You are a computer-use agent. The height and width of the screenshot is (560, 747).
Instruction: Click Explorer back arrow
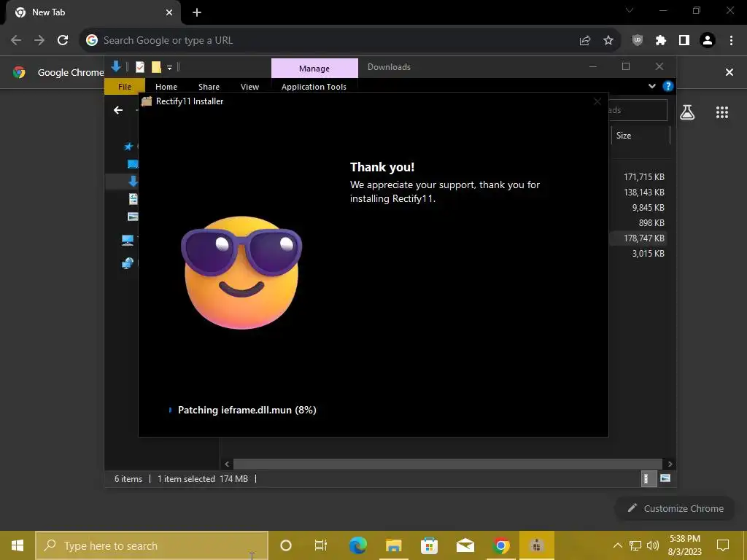click(x=118, y=110)
